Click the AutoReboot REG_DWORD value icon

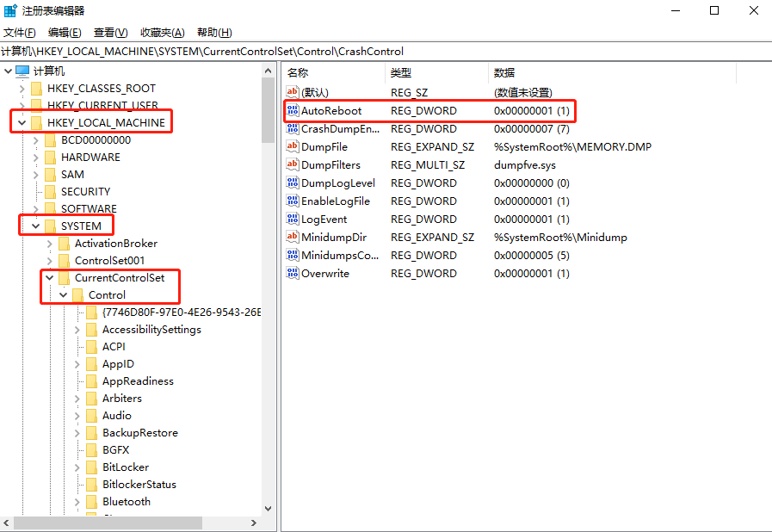[293, 110]
